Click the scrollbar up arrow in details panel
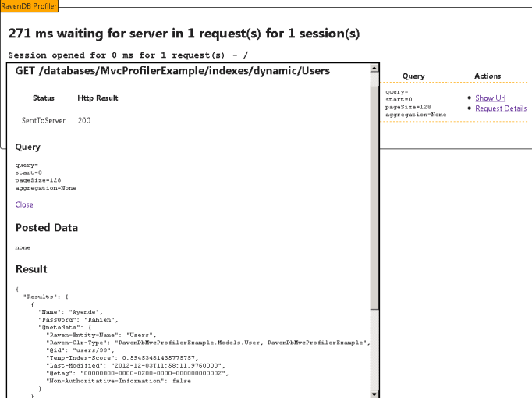The height and width of the screenshot is (398, 532). (374, 68)
